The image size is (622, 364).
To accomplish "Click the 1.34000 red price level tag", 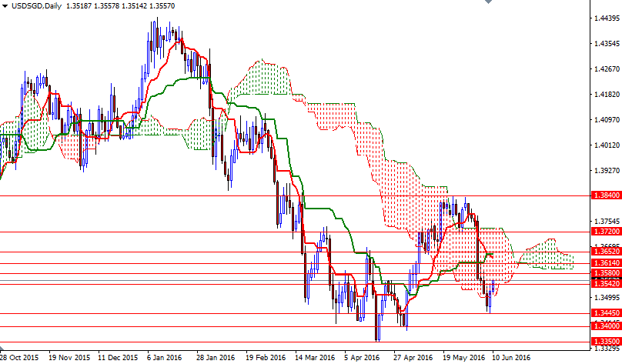I will 605,326.
